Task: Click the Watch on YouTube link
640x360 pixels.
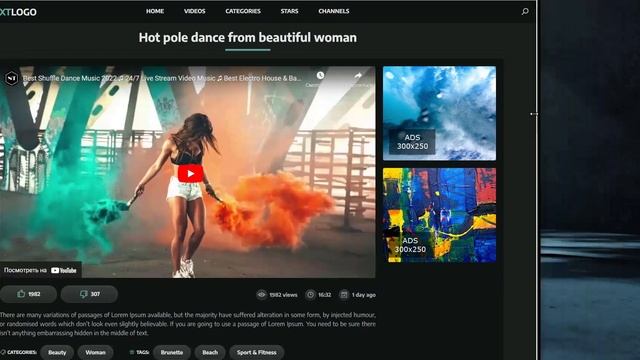Action: click(x=40, y=270)
